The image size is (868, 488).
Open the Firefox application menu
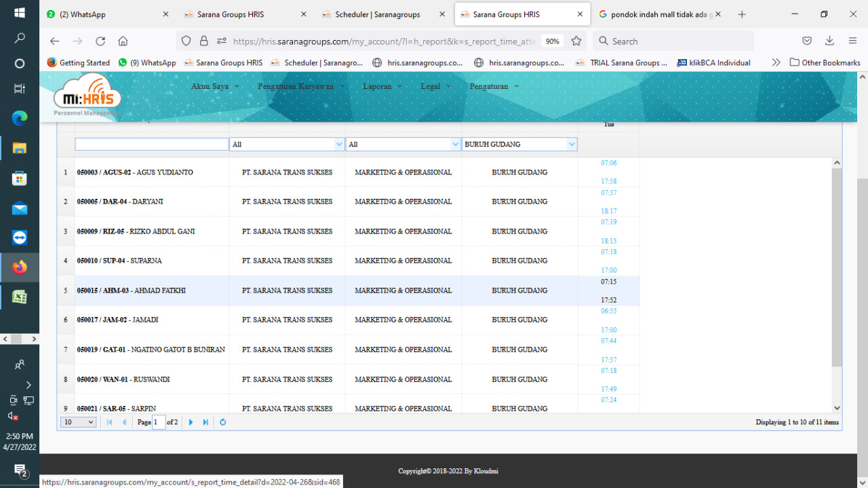852,41
